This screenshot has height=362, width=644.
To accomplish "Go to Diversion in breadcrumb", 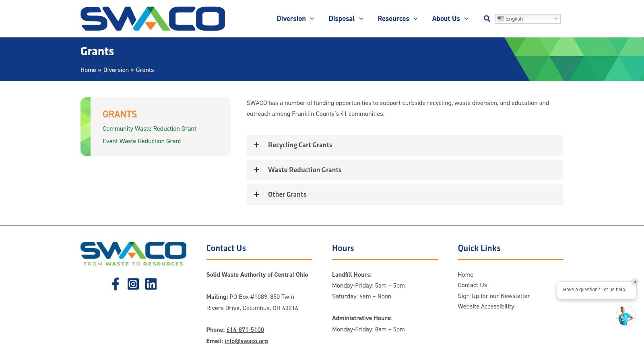I will [x=116, y=70].
